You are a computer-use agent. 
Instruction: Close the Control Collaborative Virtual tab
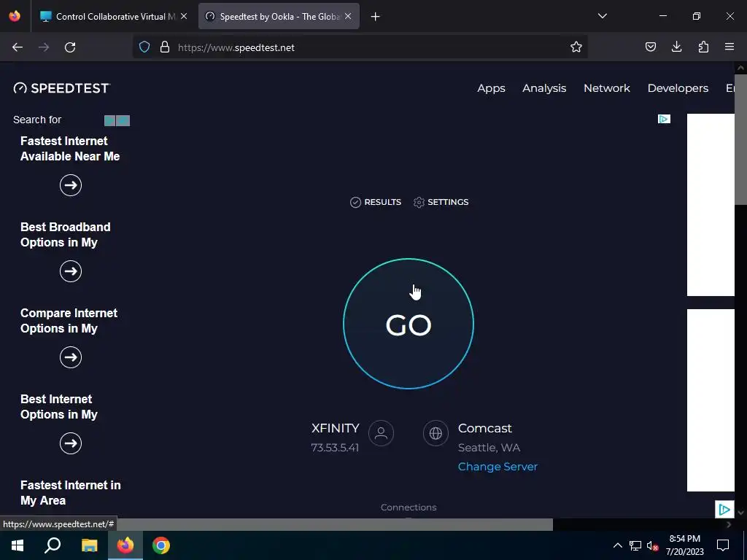[184, 16]
